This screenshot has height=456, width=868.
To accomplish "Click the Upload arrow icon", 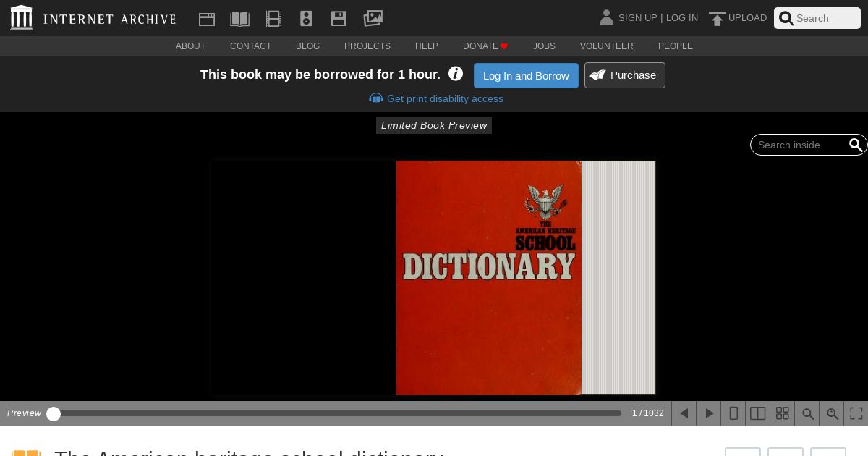I will point(717,18).
